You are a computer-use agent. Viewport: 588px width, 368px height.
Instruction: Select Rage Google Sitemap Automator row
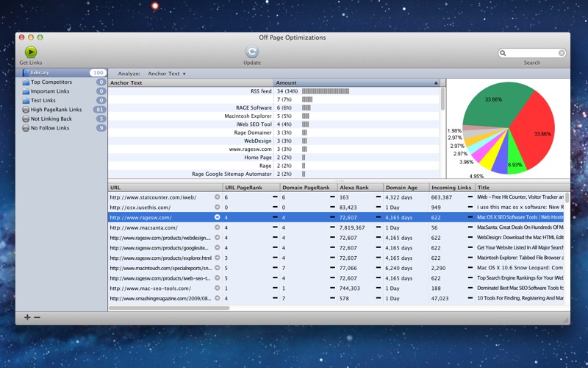point(273,174)
